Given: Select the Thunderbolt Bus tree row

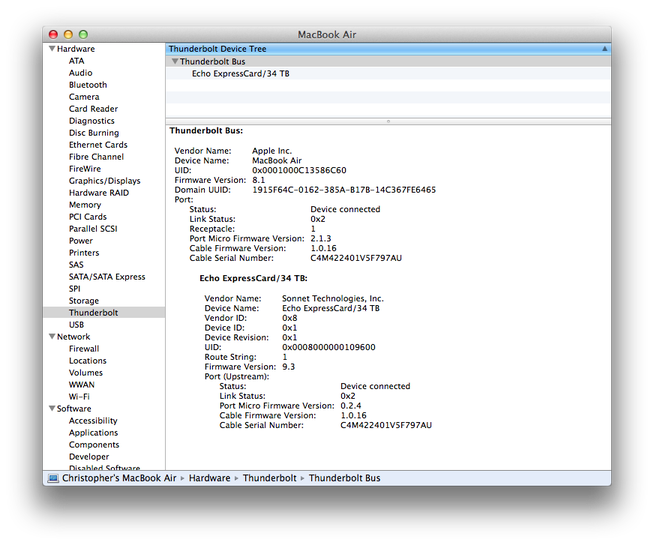Looking at the screenshot, I should pos(388,62).
